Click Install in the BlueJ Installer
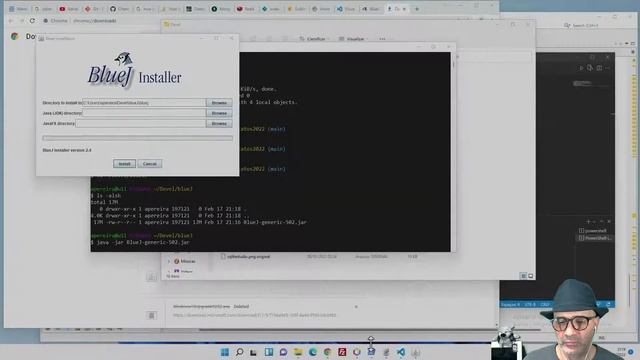Image resolution: width=640 pixels, height=360 pixels. (x=124, y=164)
